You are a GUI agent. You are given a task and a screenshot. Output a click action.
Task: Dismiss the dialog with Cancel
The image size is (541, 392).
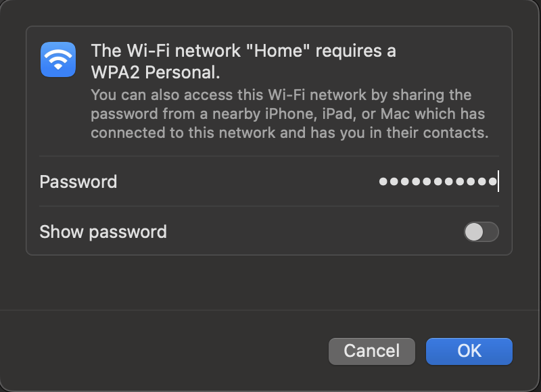coord(371,351)
